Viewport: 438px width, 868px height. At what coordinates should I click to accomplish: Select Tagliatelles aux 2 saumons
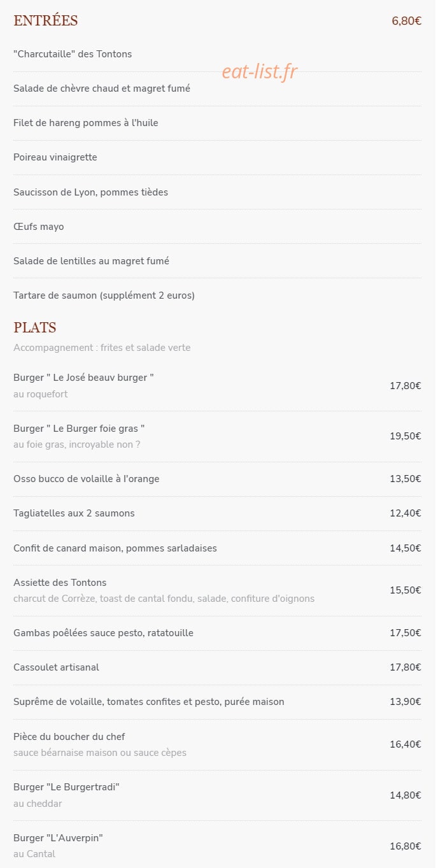pos(74,513)
